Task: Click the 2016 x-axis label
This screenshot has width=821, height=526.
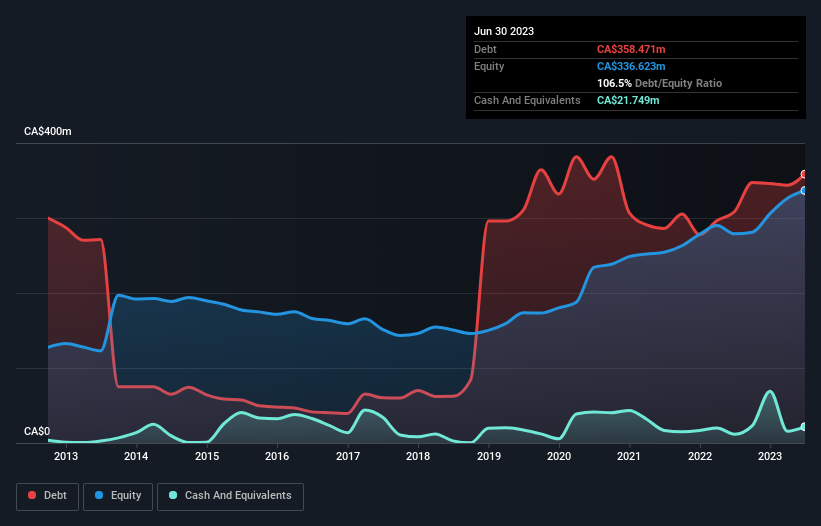Action: [x=277, y=456]
